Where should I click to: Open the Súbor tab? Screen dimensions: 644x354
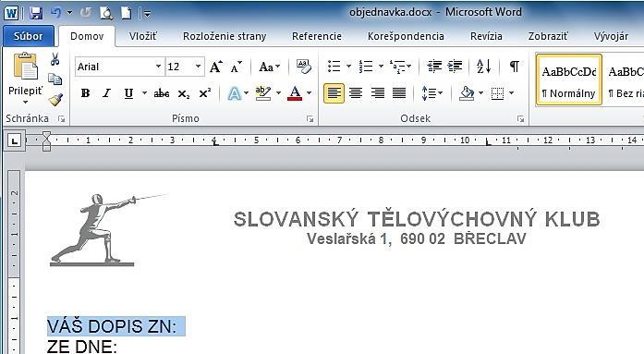(x=29, y=36)
